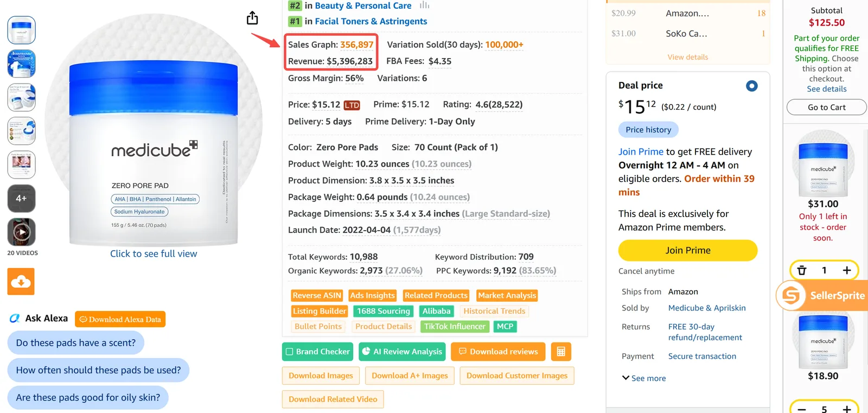Click the Variation Sold value 100,000+
Image resolution: width=868 pixels, height=413 pixels.
(504, 45)
